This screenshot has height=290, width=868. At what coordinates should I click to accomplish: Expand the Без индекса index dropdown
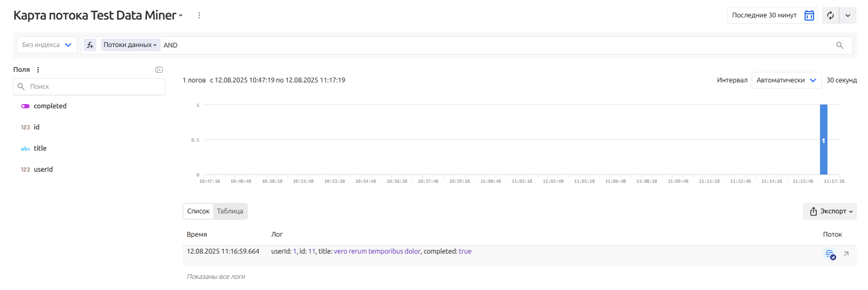pyautogui.click(x=47, y=45)
